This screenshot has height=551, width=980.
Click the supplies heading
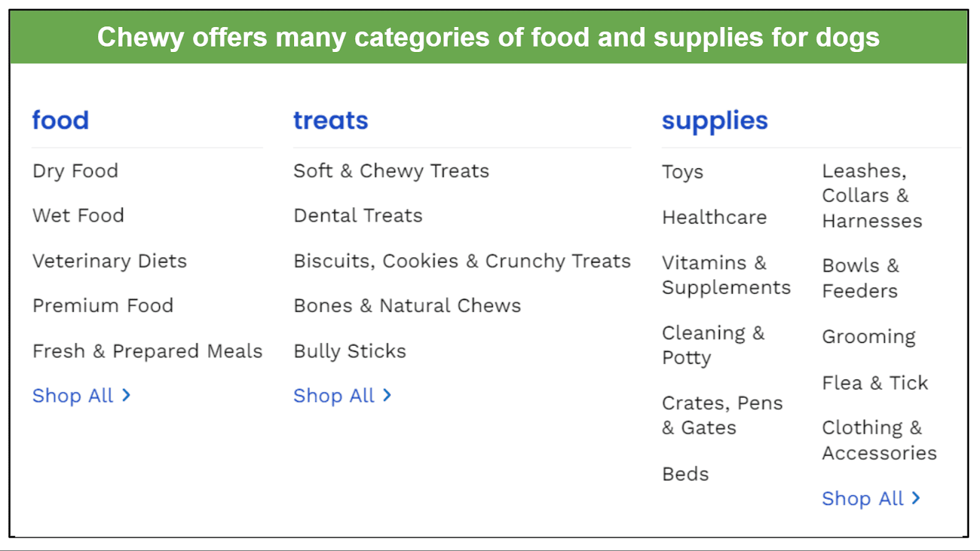715,121
